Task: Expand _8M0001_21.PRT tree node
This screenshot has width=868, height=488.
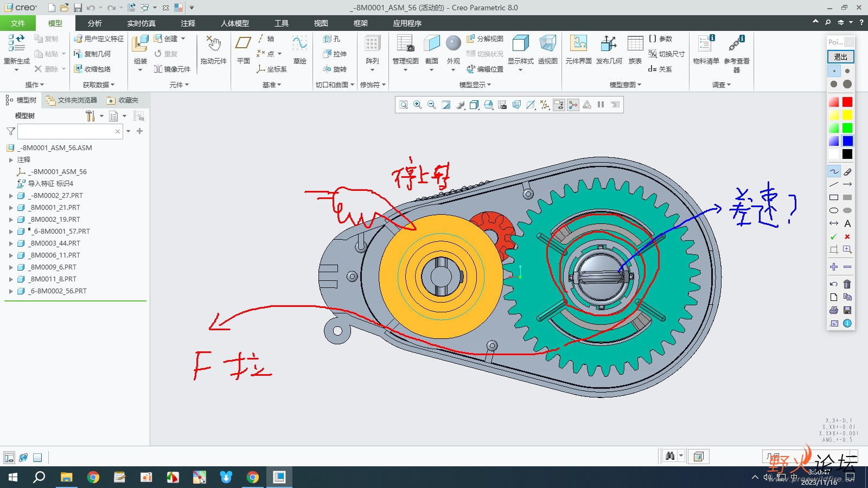Action: 11,208
